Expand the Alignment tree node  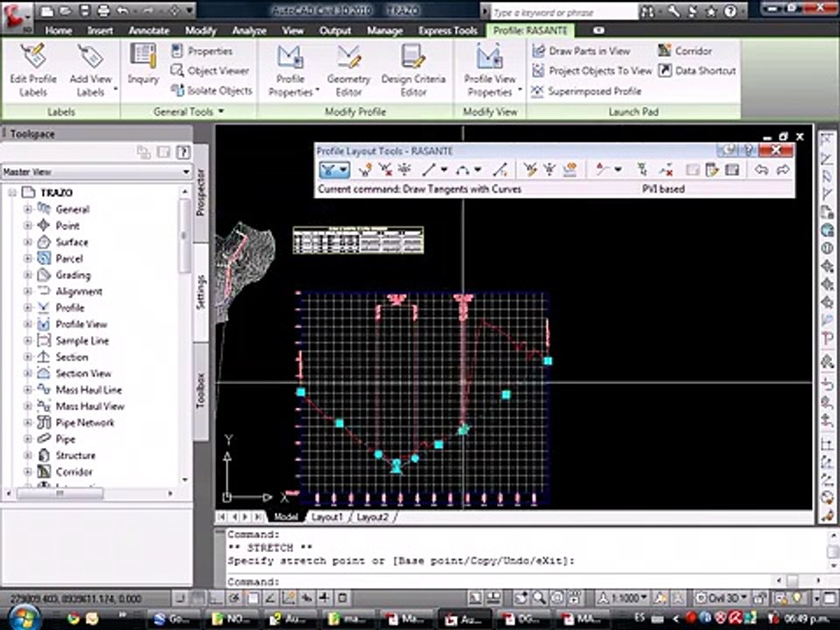27,291
